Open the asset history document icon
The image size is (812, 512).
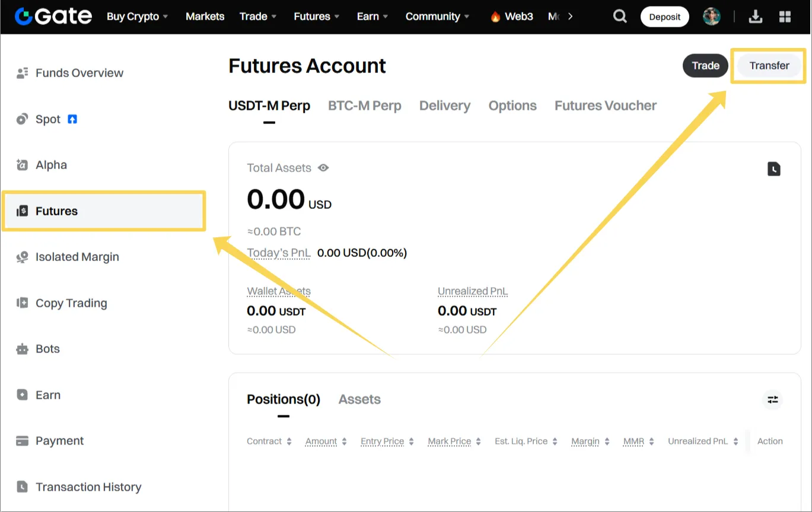click(x=774, y=169)
